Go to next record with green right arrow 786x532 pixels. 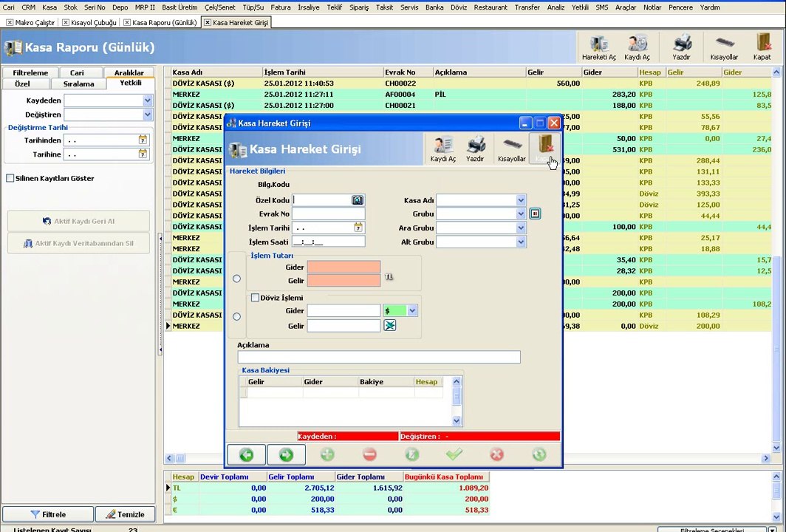[x=286, y=454]
